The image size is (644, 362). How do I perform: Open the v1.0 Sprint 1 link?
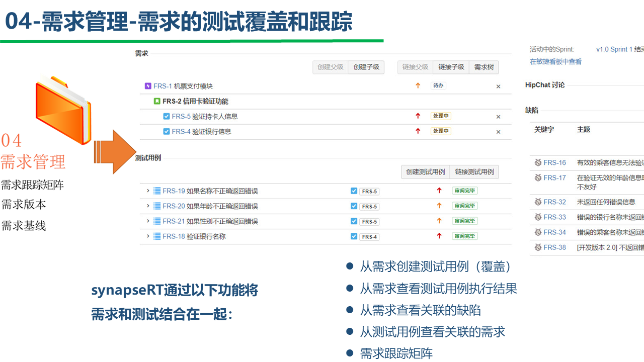coord(614,49)
